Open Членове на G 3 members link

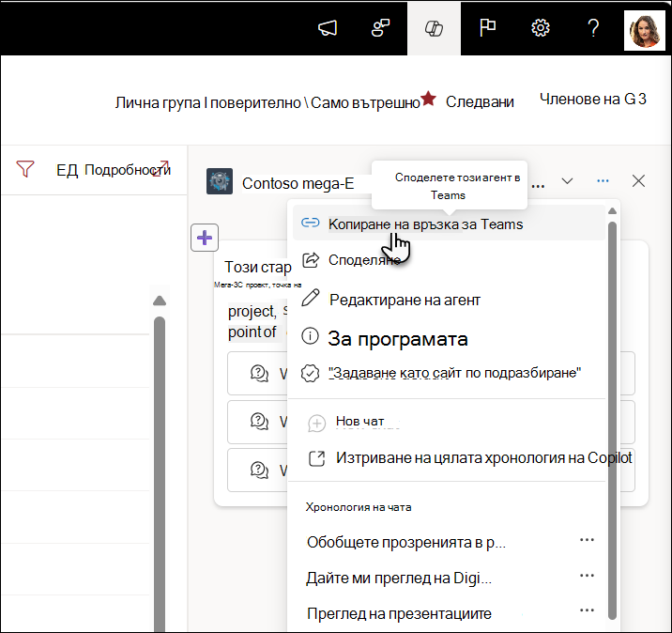[x=593, y=99]
